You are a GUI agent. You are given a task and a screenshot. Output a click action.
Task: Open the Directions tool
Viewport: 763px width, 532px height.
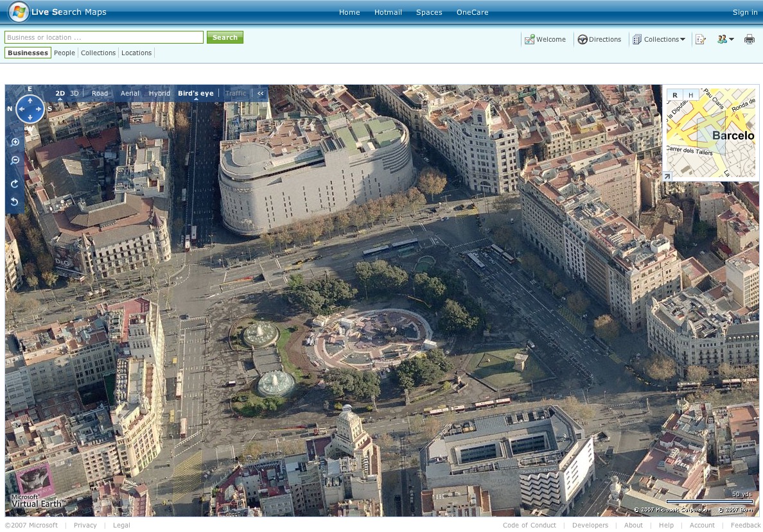pyautogui.click(x=599, y=39)
